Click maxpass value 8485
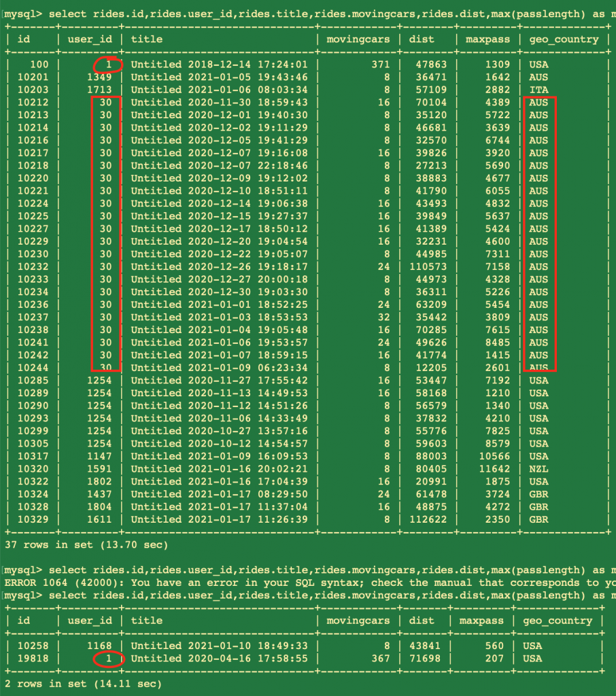The image size is (616, 696). (x=498, y=343)
